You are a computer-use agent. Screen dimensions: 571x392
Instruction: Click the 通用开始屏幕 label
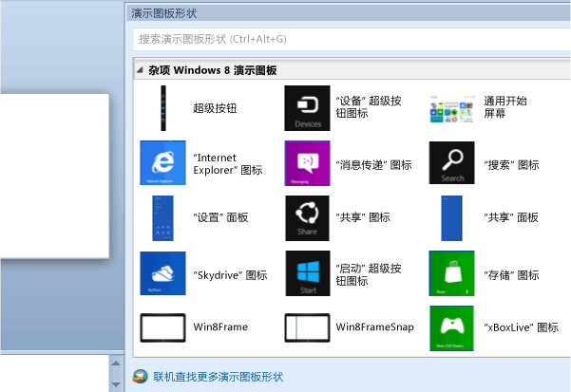(x=505, y=107)
